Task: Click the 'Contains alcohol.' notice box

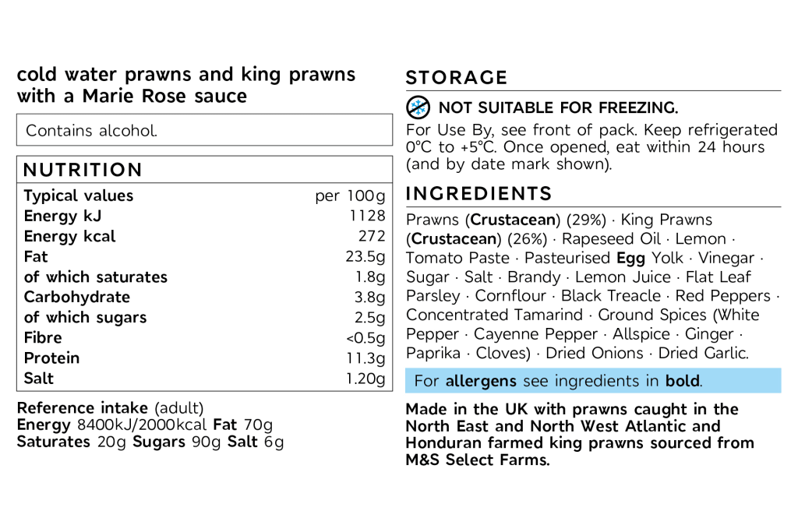Action: point(205,130)
